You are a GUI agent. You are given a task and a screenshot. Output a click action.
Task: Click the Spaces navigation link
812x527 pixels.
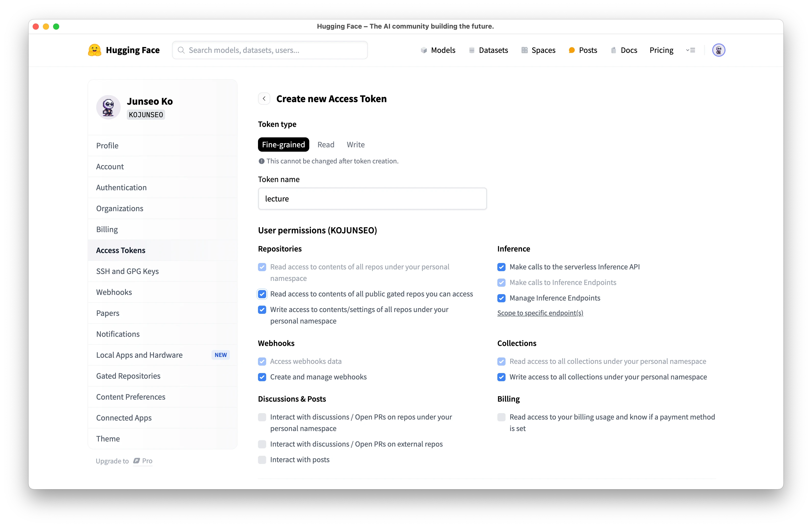click(543, 50)
